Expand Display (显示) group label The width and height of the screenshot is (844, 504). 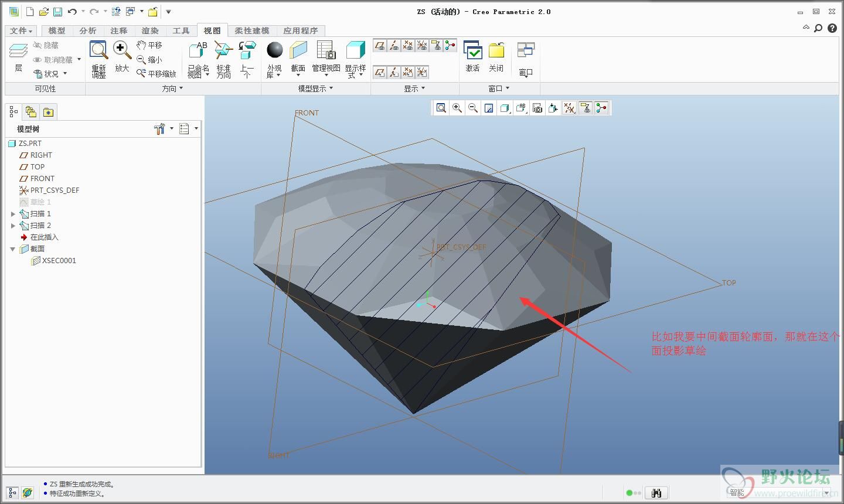click(414, 88)
